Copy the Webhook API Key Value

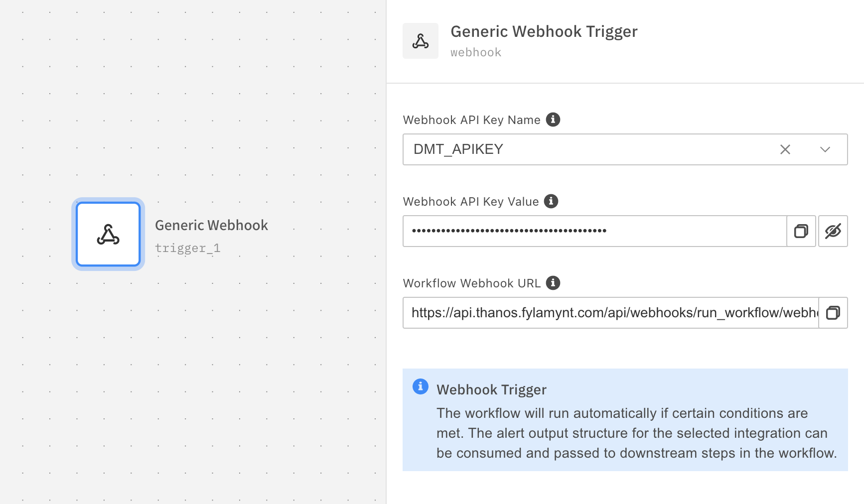point(801,231)
